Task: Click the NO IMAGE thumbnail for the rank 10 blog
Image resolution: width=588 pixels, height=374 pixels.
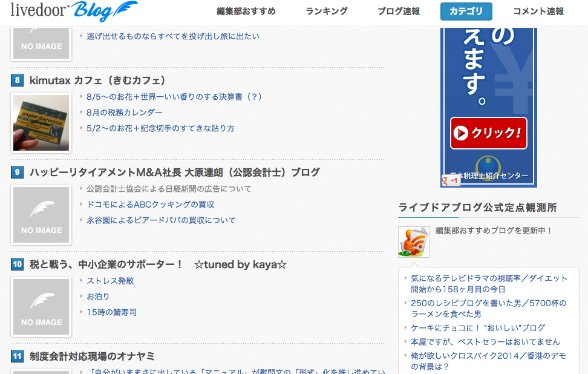Action: [41, 306]
